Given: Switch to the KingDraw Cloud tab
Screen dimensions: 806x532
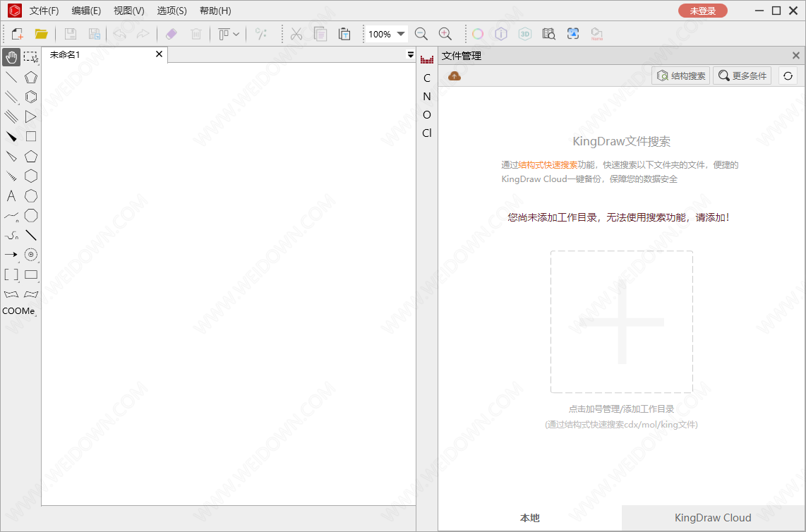Looking at the screenshot, I should [x=713, y=518].
